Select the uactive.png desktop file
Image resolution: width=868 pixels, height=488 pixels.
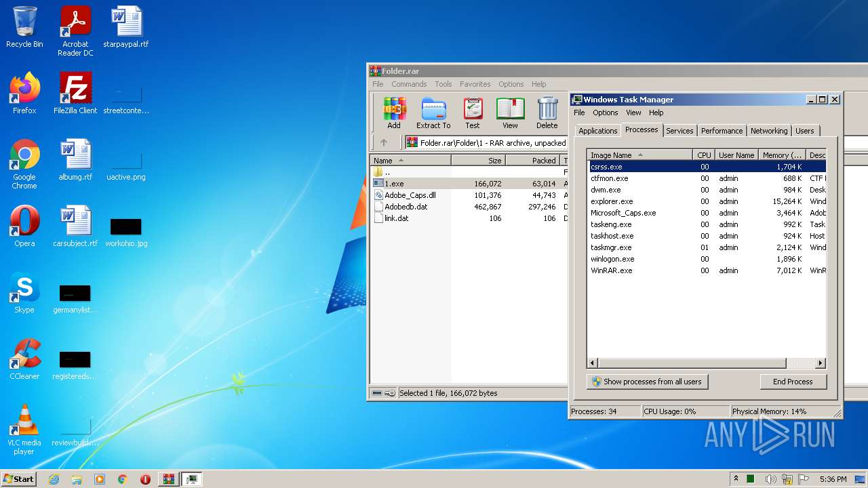tap(126, 165)
